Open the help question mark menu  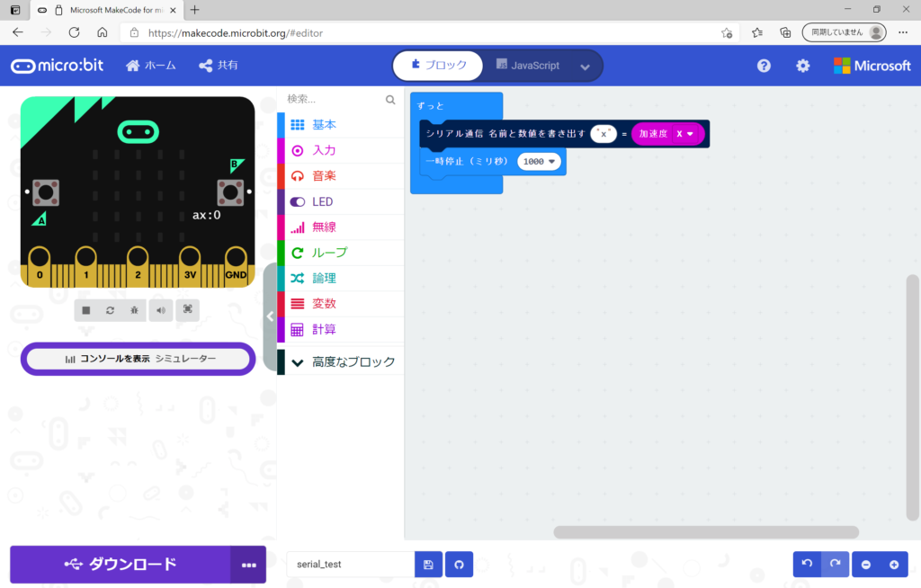(x=764, y=66)
